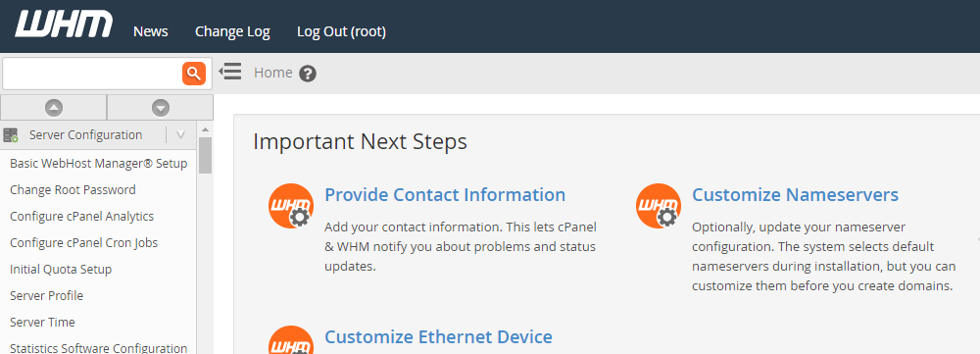Click the expand-all down arrow button

[x=161, y=108]
